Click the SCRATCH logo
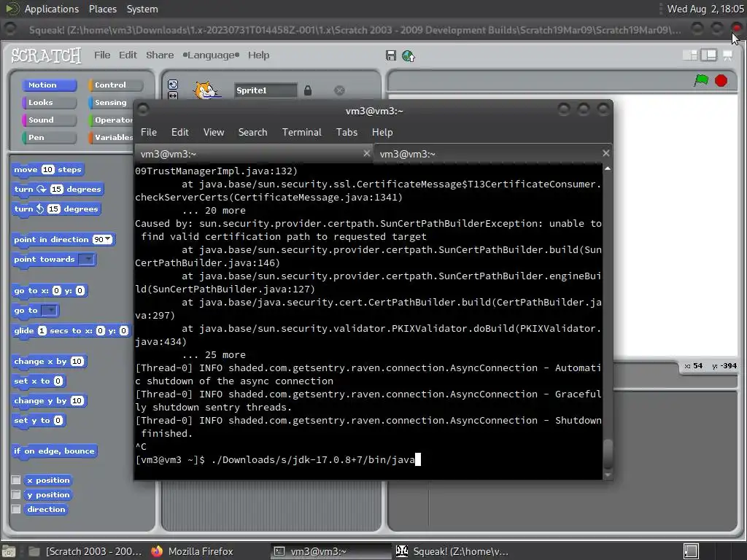This screenshot has height=560, width=747. coord(46,55)
